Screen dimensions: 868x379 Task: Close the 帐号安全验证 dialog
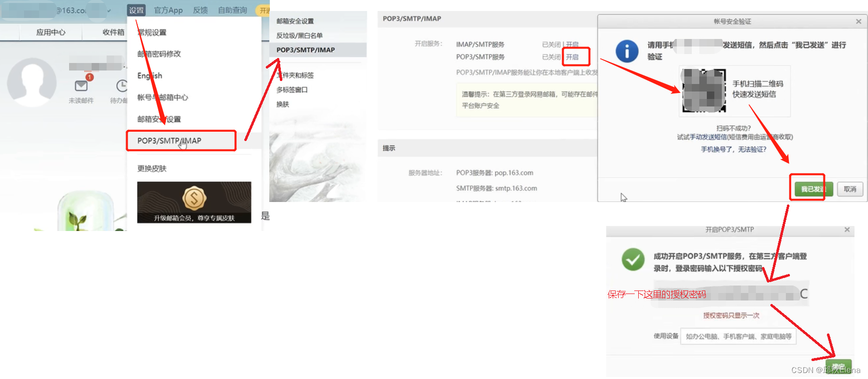[x=858, y=21]
